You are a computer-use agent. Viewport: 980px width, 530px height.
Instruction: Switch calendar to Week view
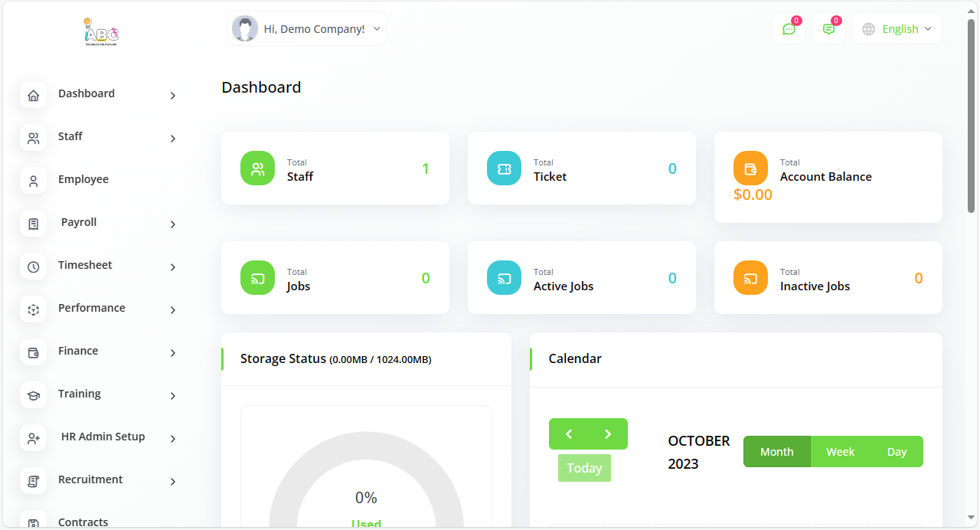click(x=840, y=452)
